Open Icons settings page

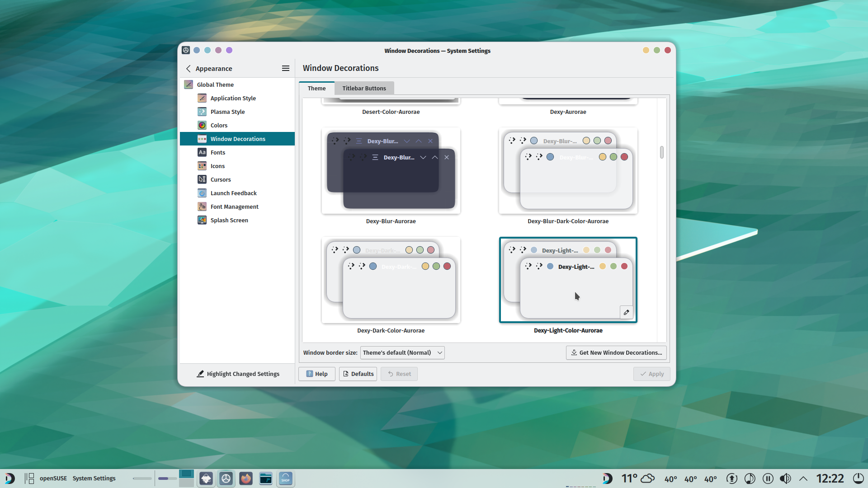pyautogui.click(x=237, y=166)
